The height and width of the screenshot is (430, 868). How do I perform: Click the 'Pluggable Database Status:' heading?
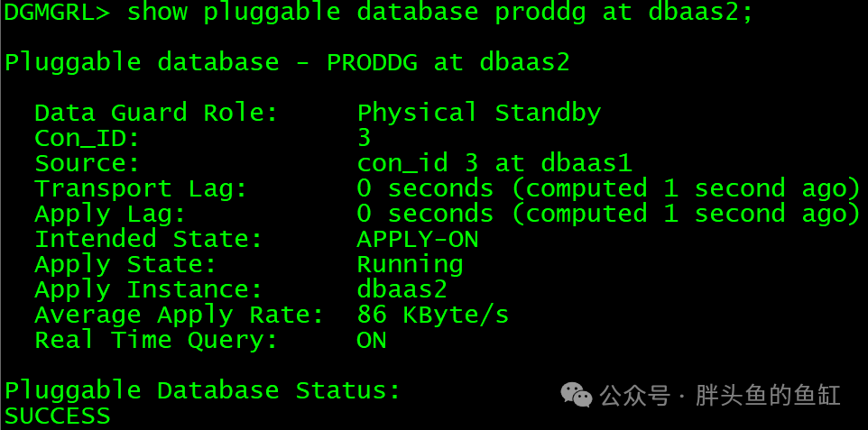click(202, 391)
